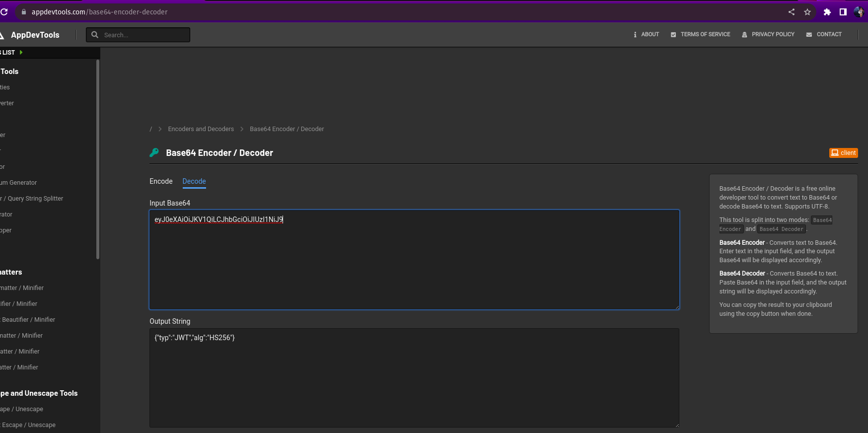Click the browser reload icon
This screenshot has width=868, height=433.
(x=4, y=12)
